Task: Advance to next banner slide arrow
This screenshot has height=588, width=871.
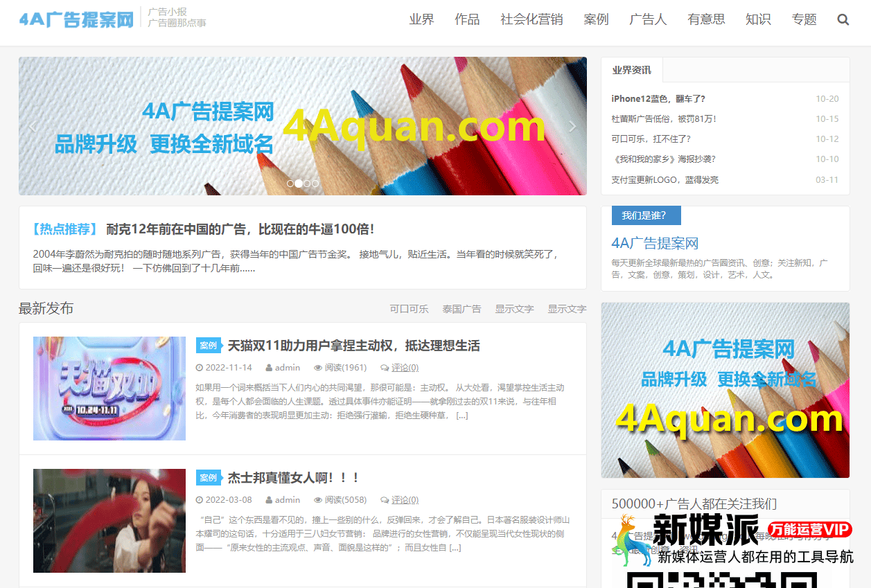Action: tap(572, 126)
